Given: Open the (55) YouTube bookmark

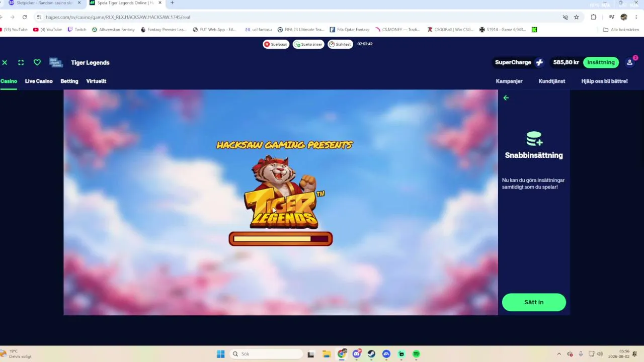Looking at the screenshot, I should [15, 30].
